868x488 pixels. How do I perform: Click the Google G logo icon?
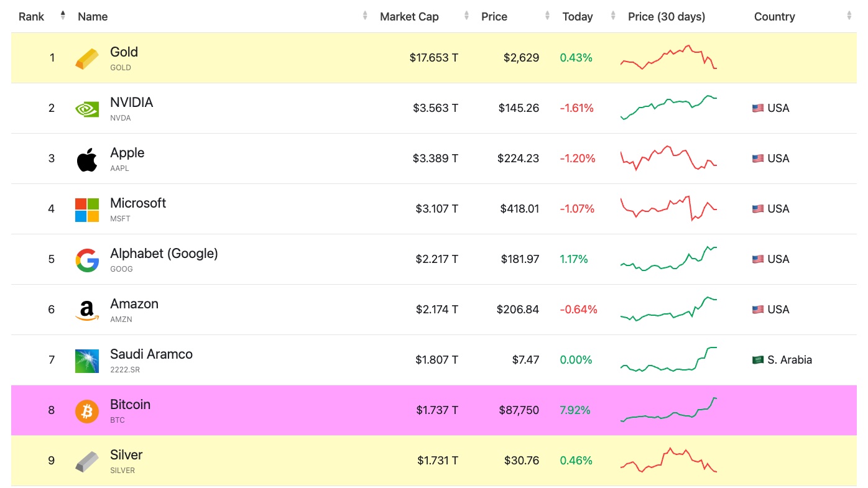[87, 260]
